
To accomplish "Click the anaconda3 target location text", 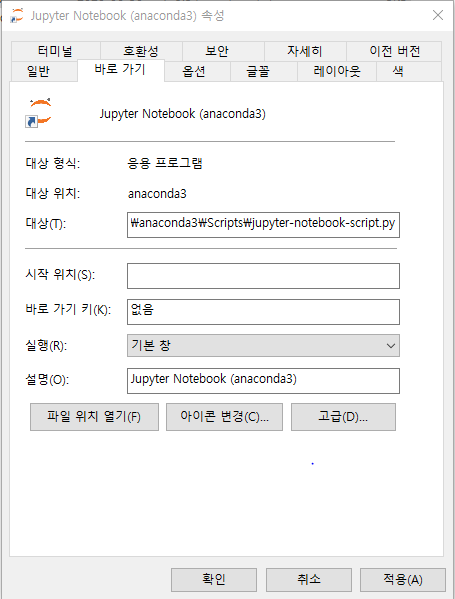I will pyautogui.click(x=157, y=194).
